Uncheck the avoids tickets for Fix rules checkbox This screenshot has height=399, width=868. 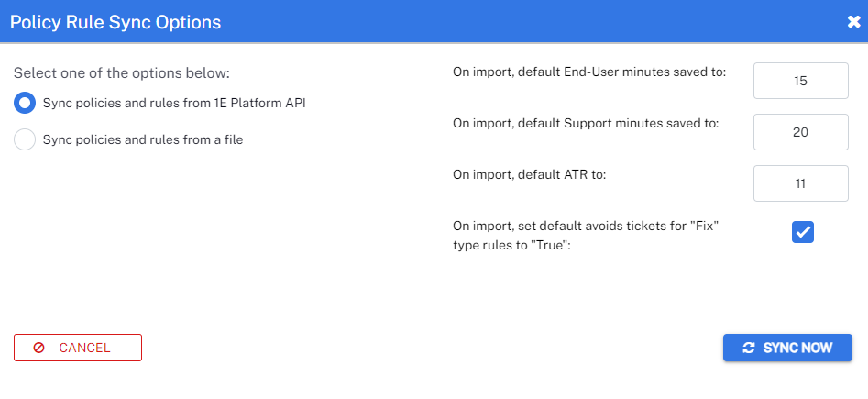click(803, 233)
